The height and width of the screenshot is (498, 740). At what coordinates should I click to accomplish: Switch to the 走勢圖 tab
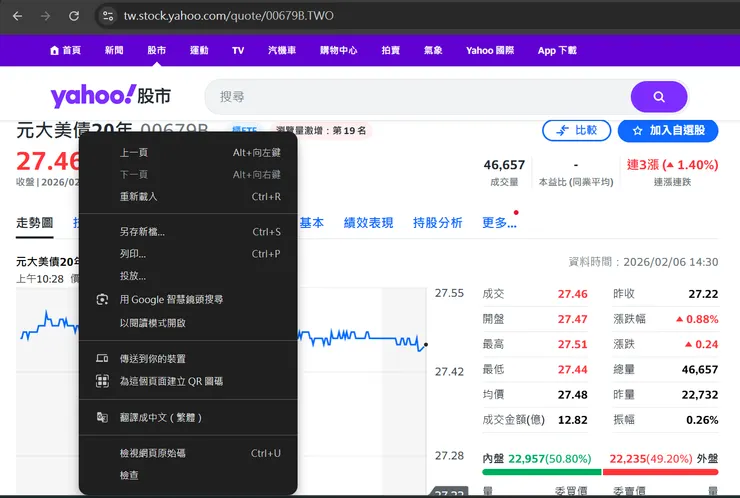pos(34,223)
